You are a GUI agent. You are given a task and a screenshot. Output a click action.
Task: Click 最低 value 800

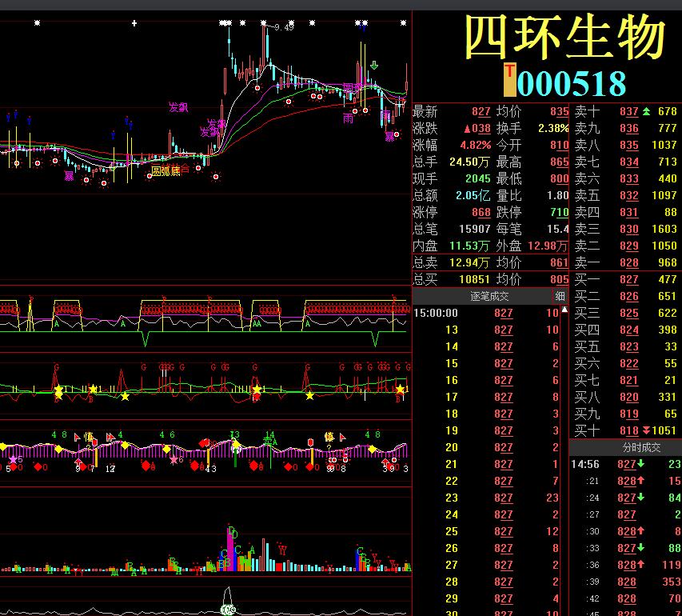coord(560,179)
